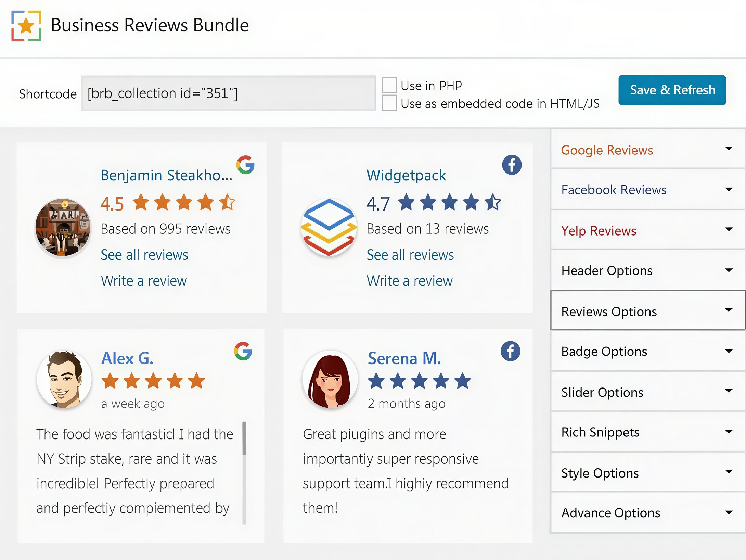Click Facebook icon on Widgetpack card
This screenshot has width=746, height=560.
[x=512, y=165]
